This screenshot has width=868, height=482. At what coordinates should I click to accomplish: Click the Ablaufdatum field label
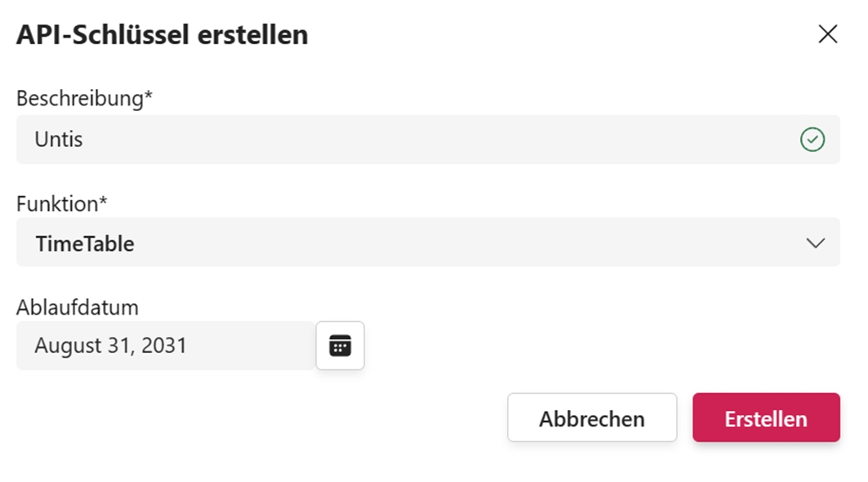click(x=78, y=307)
